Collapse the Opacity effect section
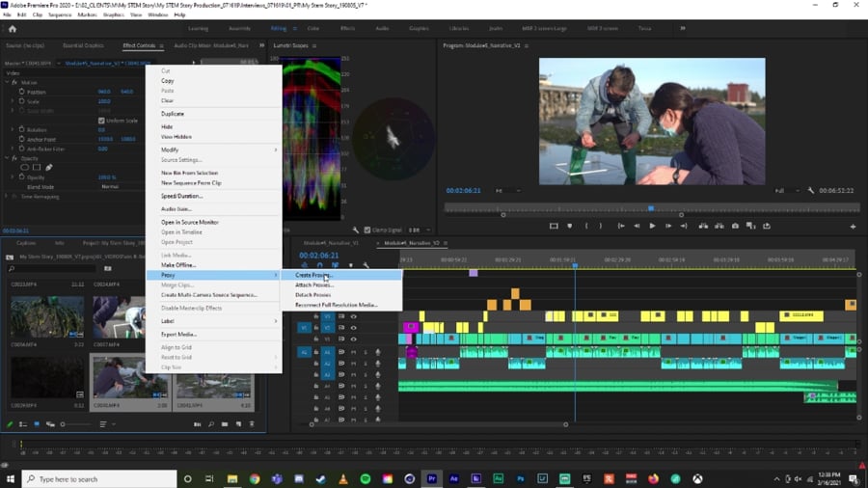The image size is (868, 488). click(7, 158)
